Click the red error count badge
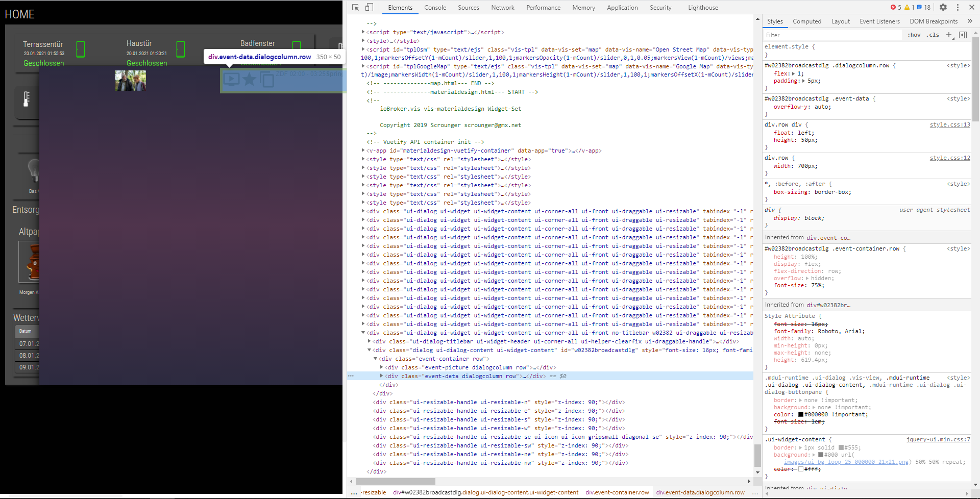 pos(896,7)
